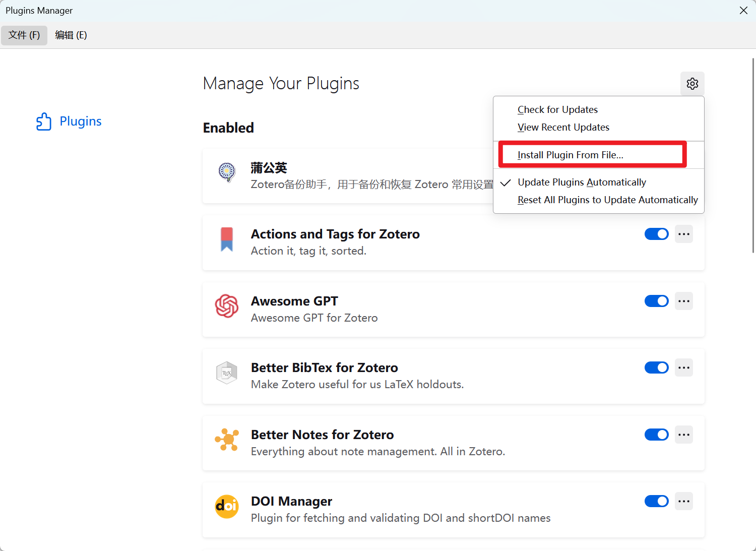Disable the Actions and Tags for Zotero plugin

pyautogui.click(x=656, y=234)
